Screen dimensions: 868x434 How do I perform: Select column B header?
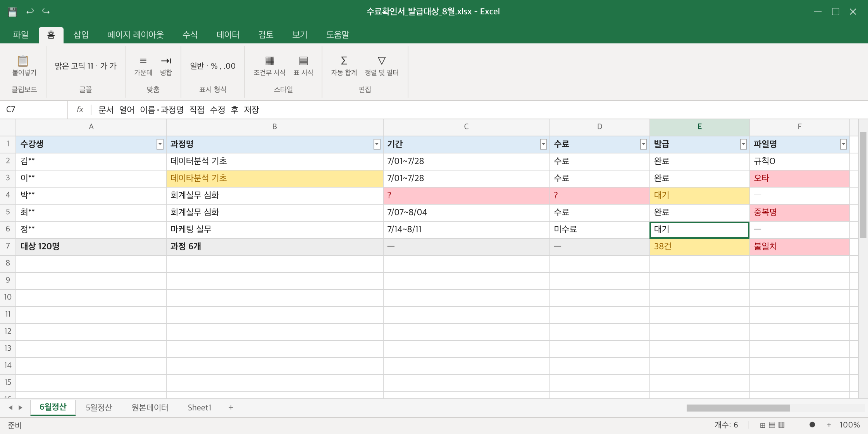[274, 127]
